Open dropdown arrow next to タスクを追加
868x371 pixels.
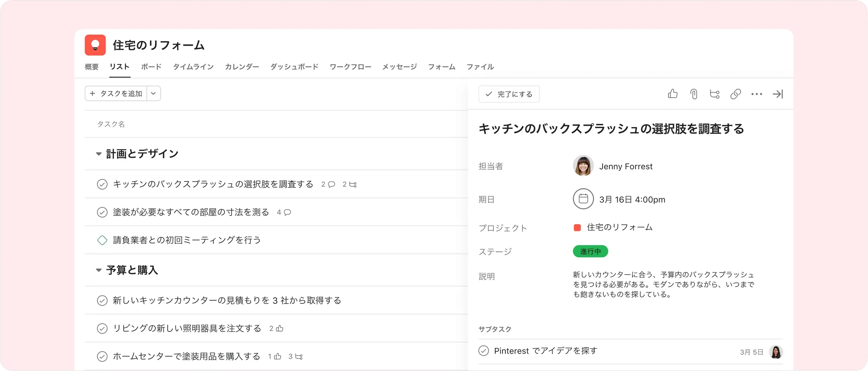154,94
